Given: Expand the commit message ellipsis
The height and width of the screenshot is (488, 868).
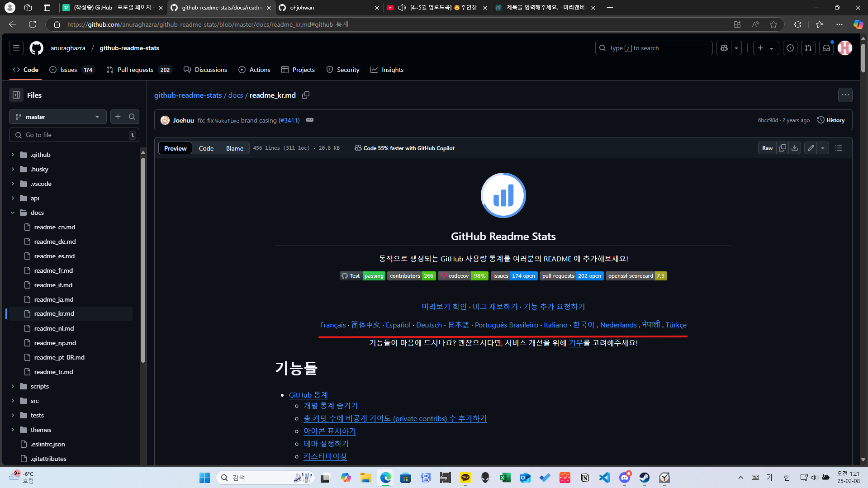Looking at the screenshot, I should click(310, 120).
